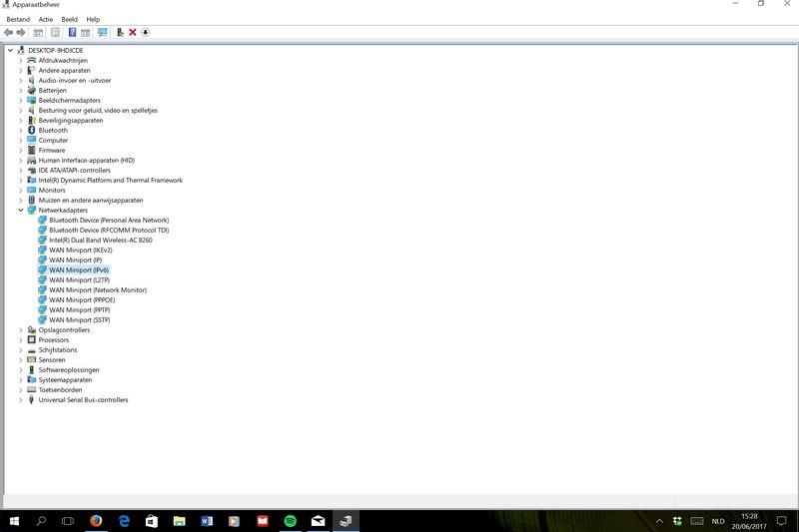Collapse the Netwerkadapters category
799x532 pixels.
coord(20,211)
